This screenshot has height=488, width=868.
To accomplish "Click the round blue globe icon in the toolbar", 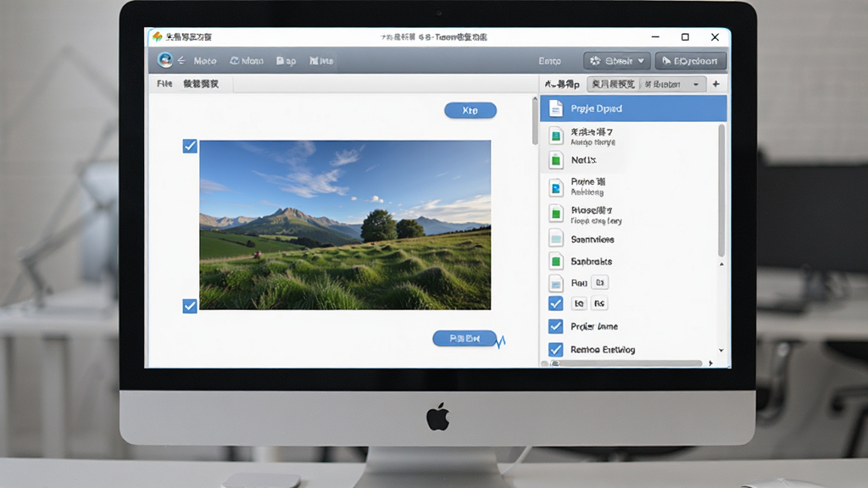I will (164, 60).
